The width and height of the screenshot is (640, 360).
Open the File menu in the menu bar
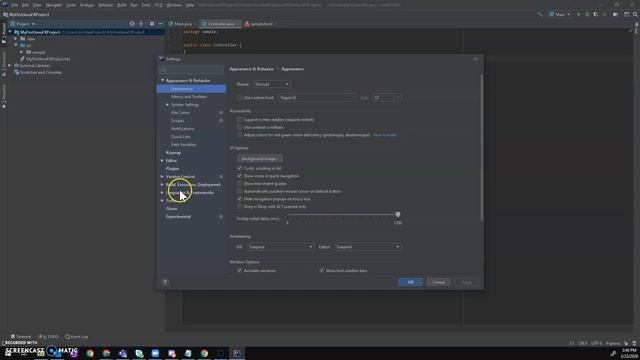(15, 5)
